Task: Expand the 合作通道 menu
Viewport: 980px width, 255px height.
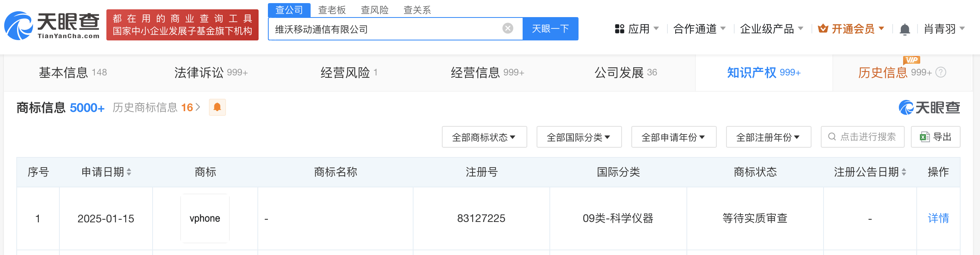Action: click(x=699, y=29)
